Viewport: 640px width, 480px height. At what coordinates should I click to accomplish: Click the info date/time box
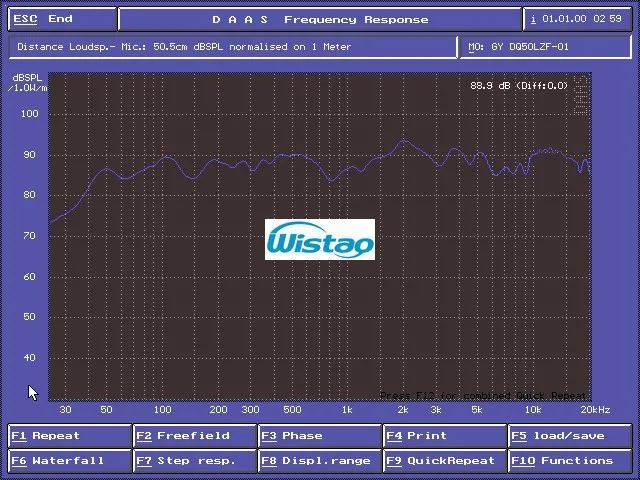[x=578, y=19]
